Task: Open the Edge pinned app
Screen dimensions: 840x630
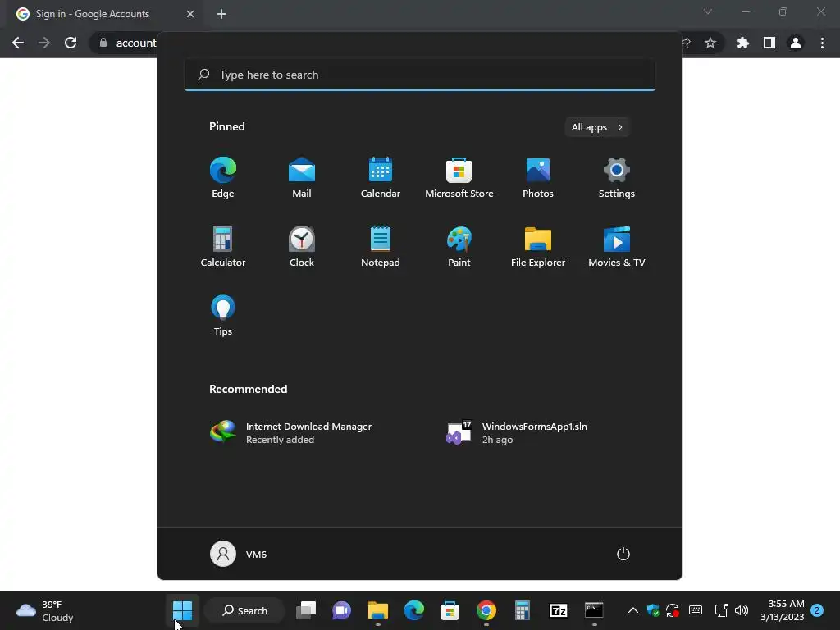Action: [223, 178]
